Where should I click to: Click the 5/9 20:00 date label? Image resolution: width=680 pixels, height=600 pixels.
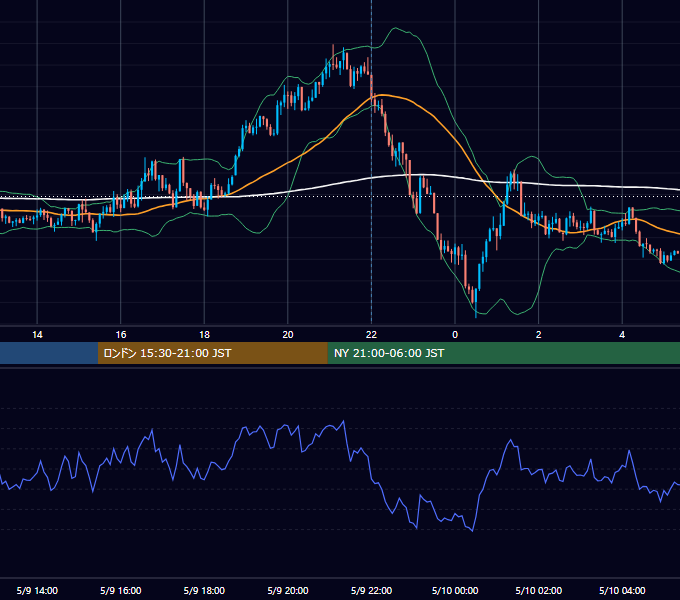click(288, 590)
